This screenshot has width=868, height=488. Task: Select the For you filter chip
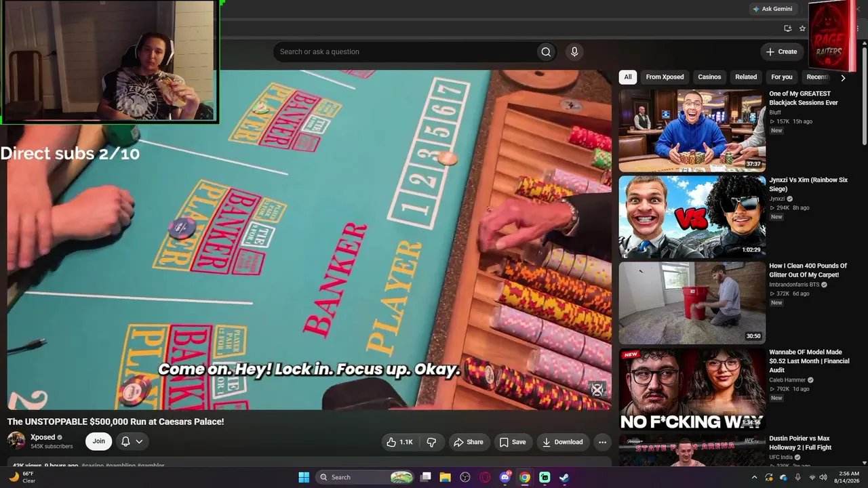point(782,77)
